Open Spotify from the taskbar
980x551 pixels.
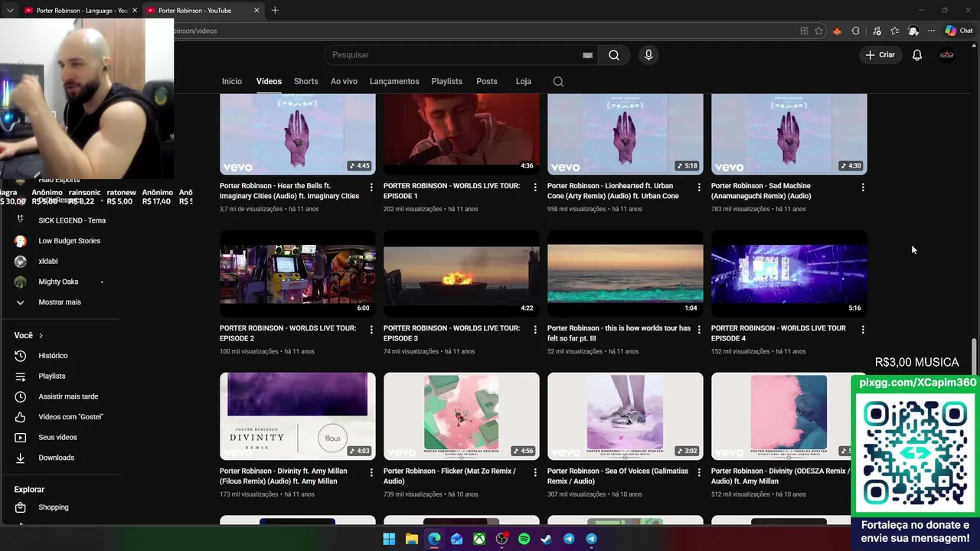coord(524,539)
